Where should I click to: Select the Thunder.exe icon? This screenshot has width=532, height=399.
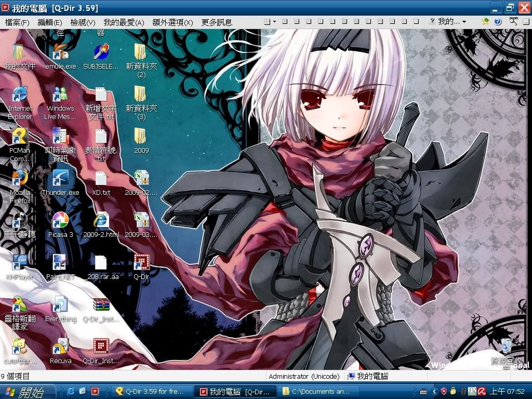(x=60, y=179)
